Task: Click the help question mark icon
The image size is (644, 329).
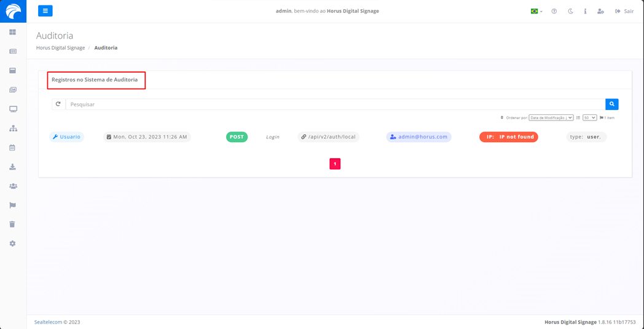Action: 554,11
